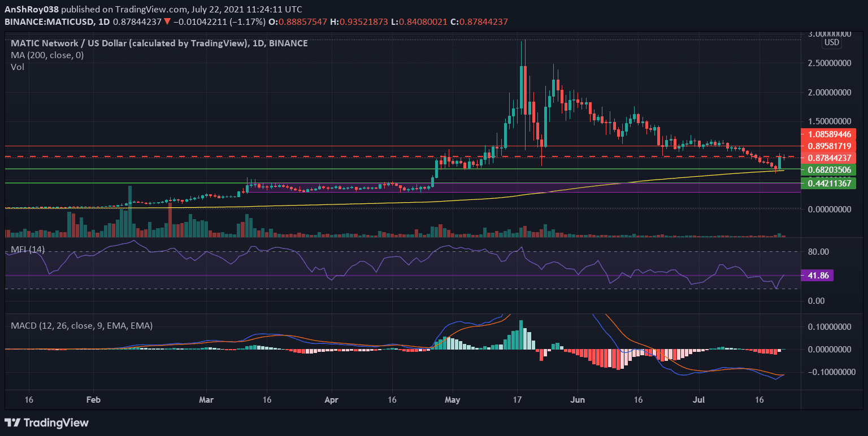Click the purple MFI value 41.86 tag
The image size is (868, 436).
(x=817, y=276)
